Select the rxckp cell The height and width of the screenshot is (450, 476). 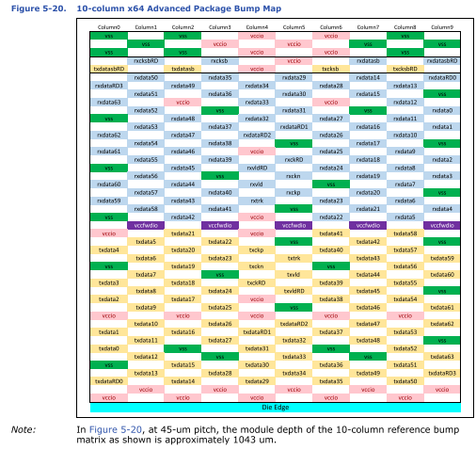[294, 192]
